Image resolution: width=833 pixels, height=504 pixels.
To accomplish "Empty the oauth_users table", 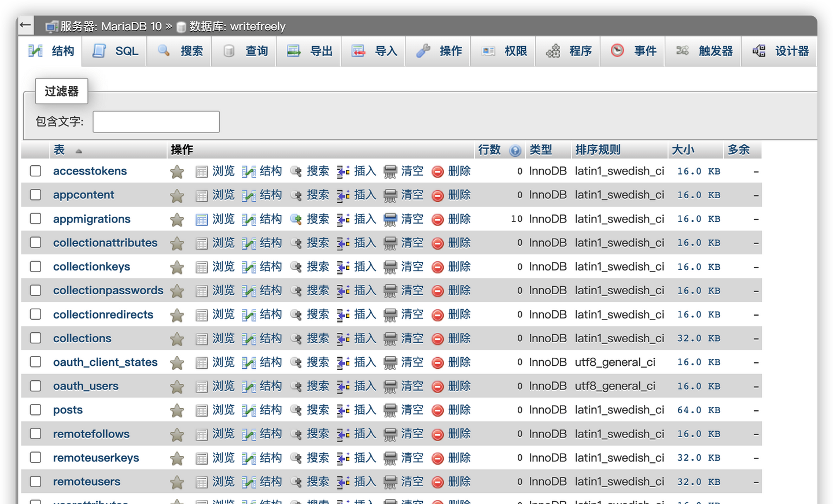I will click(x=412, y=386).
